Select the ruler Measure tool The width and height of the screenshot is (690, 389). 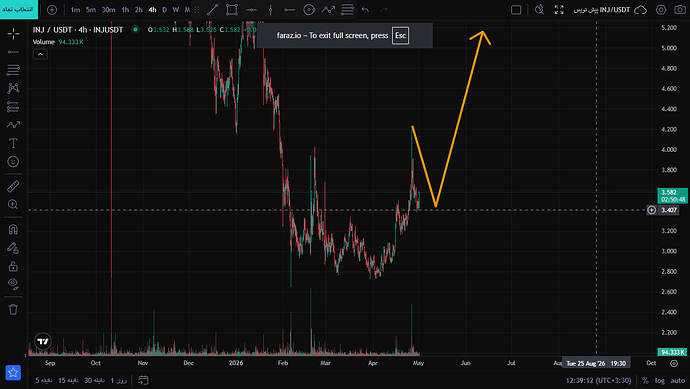tap(13, 186)
